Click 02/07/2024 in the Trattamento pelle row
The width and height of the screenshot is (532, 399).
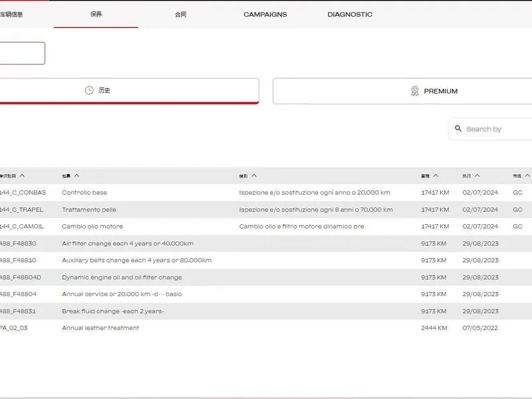[480, 209]
